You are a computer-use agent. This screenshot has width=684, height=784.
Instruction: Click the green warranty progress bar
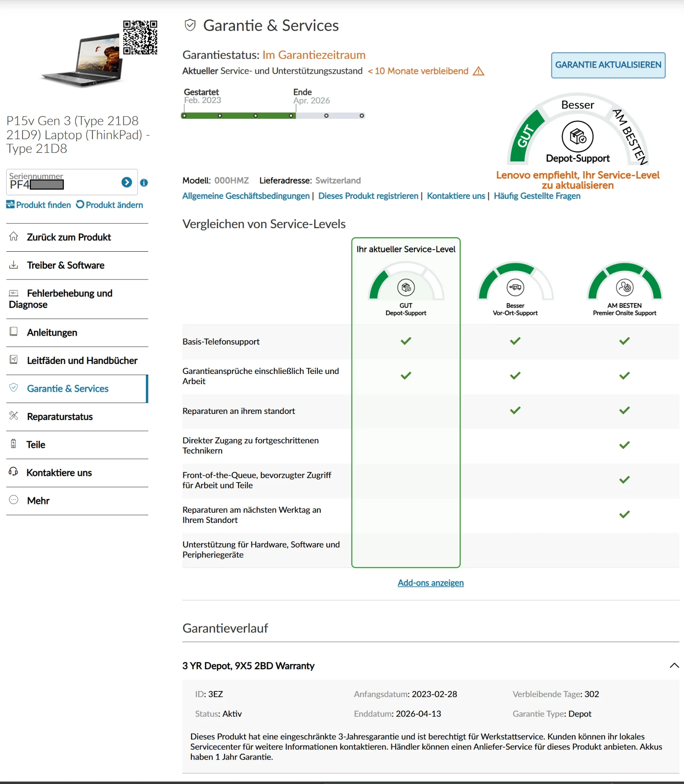[x=238, y=116]
